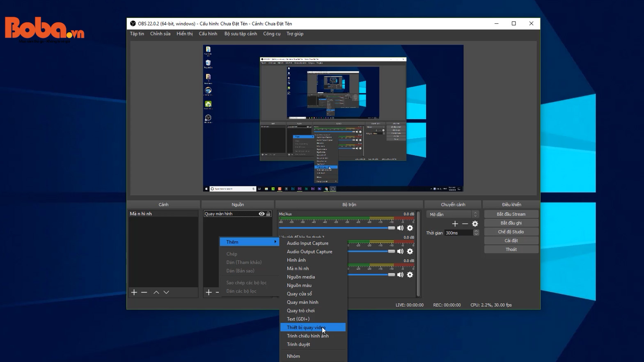Click the mixer vertical scrollbar
The width and height of the screenshot is (644, 362).
(418, 253)
